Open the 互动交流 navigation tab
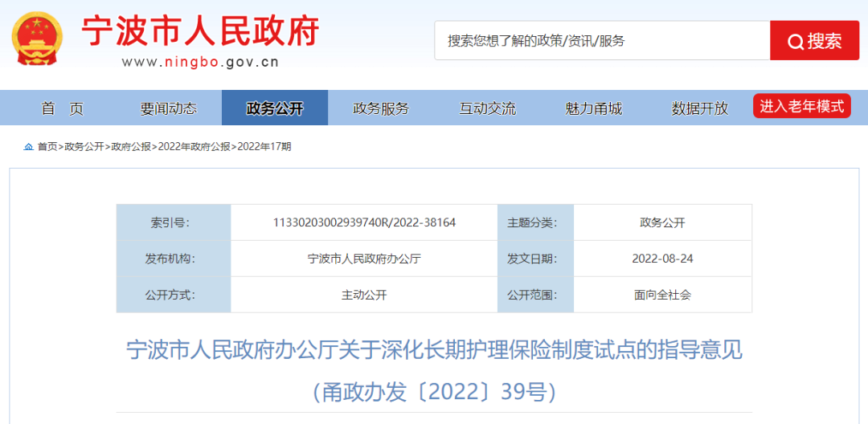868x424 pixels. (x=487, y=108)
